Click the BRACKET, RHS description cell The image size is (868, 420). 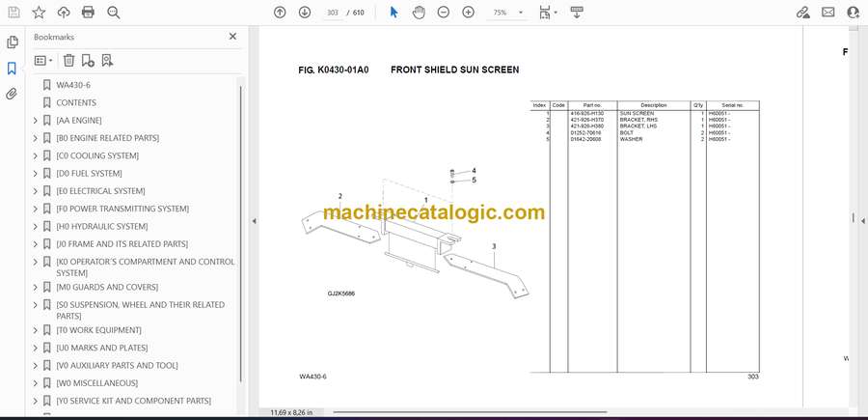(x=638, y=120)
